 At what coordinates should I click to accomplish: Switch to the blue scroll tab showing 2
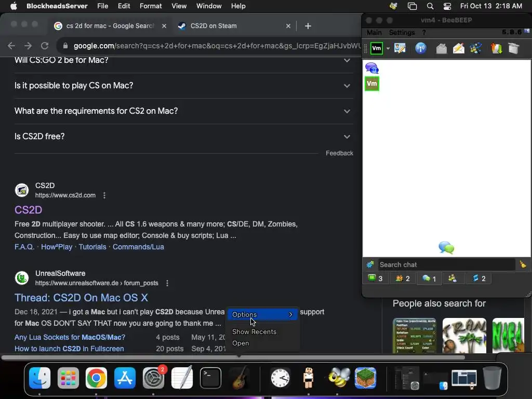pos(479,278)
